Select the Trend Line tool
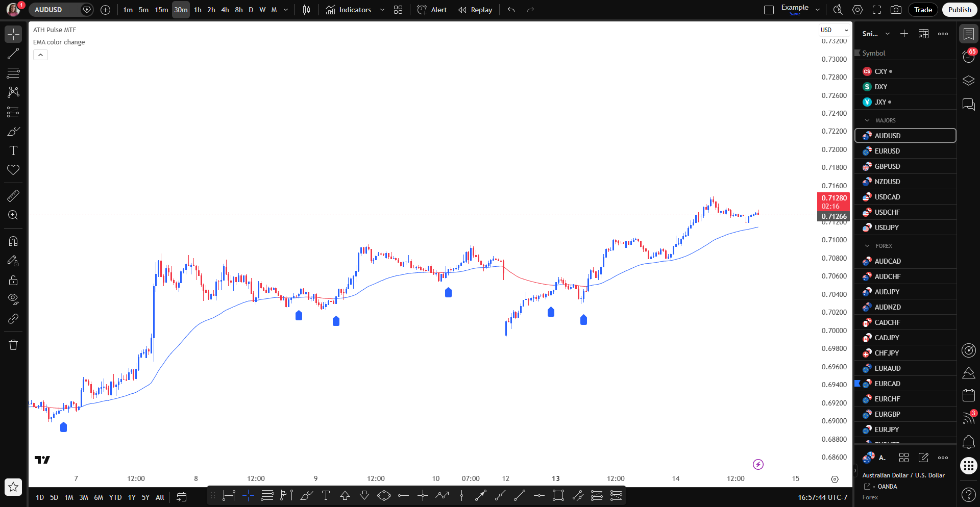The height and width of the screenshot is (507, 980). tap(13, 54)
